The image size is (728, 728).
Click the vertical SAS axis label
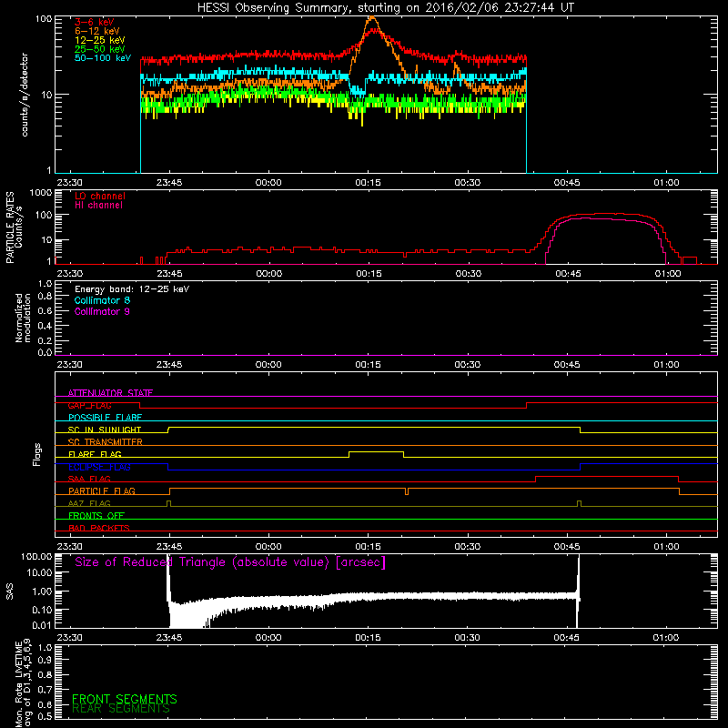(x=9, y=591)
